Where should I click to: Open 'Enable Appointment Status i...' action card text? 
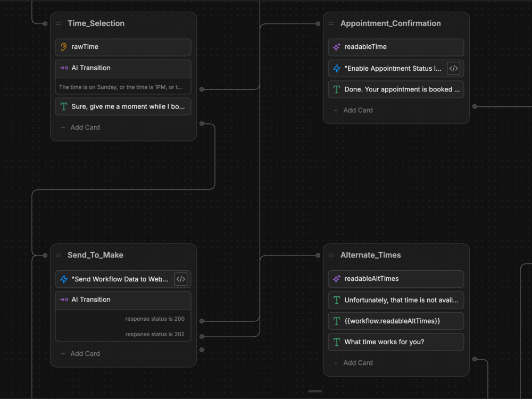[393, 69]
